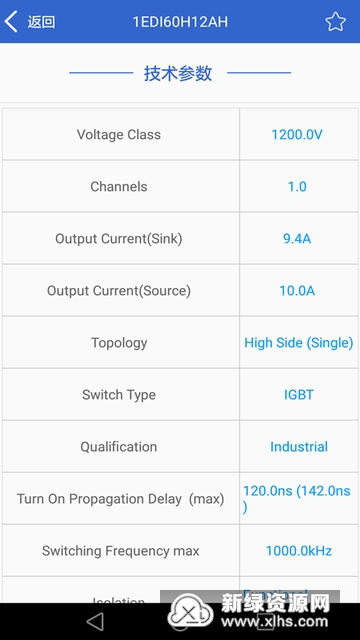Tap the Android back triangle button

tap(95, 622)
